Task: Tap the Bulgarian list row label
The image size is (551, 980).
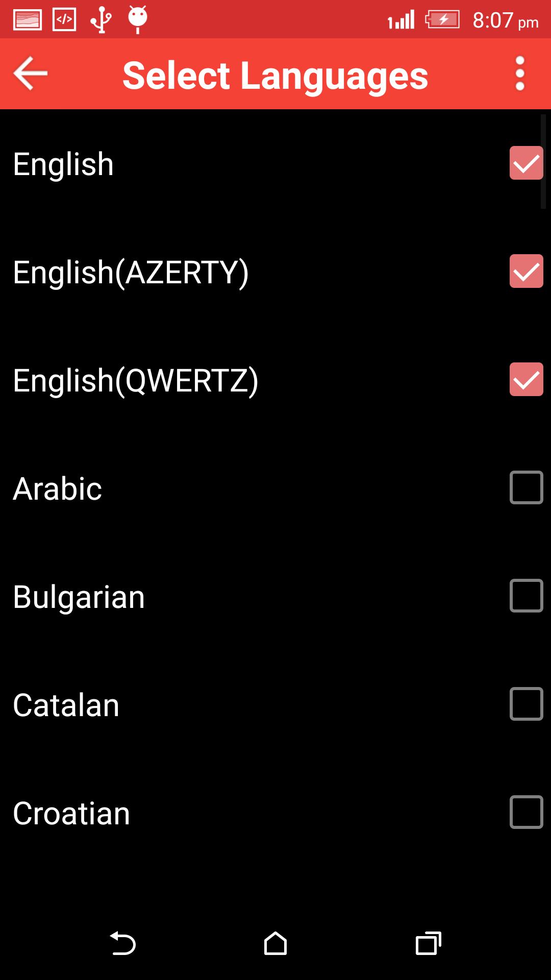Action: pos(79,597)
